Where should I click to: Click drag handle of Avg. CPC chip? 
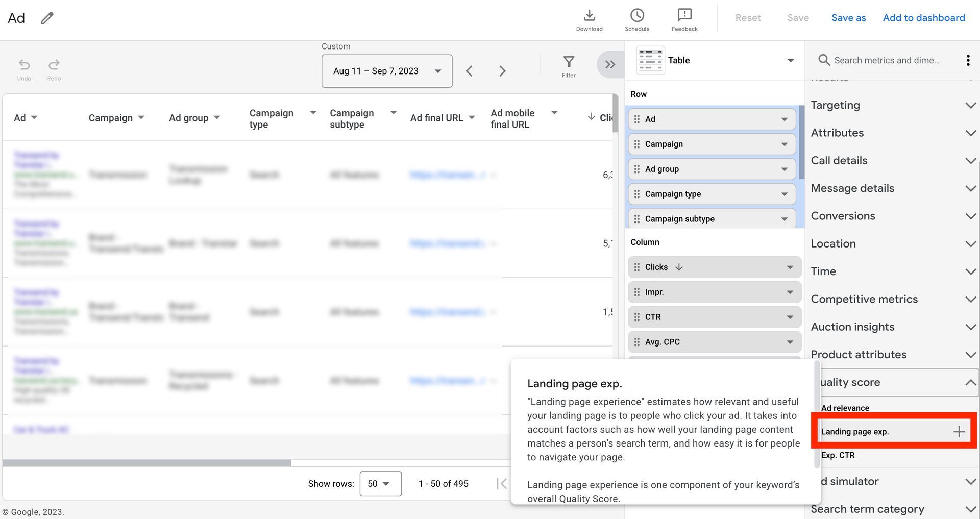[636, 342]
